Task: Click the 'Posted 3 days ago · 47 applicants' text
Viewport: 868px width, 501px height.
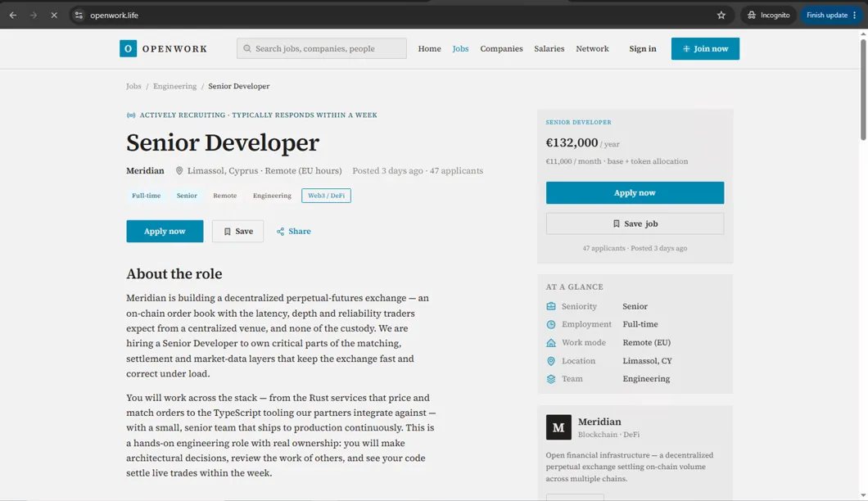Action: (x=418, y=170)
